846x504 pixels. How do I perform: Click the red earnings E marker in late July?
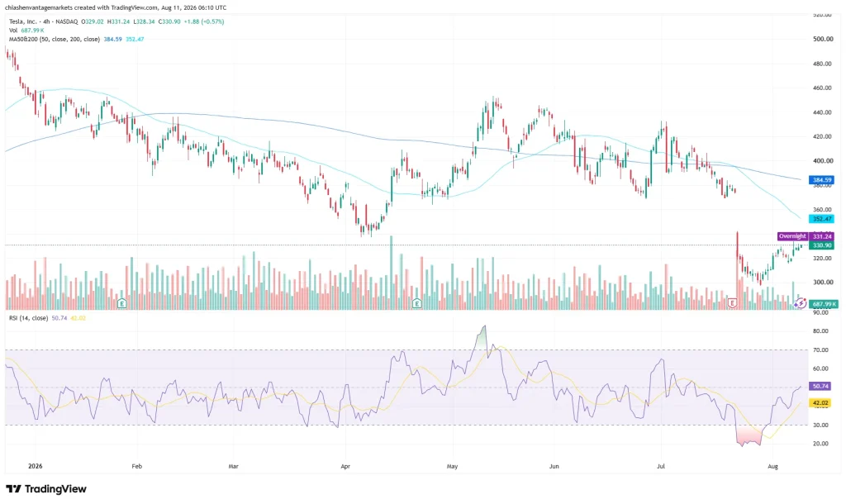732,303
